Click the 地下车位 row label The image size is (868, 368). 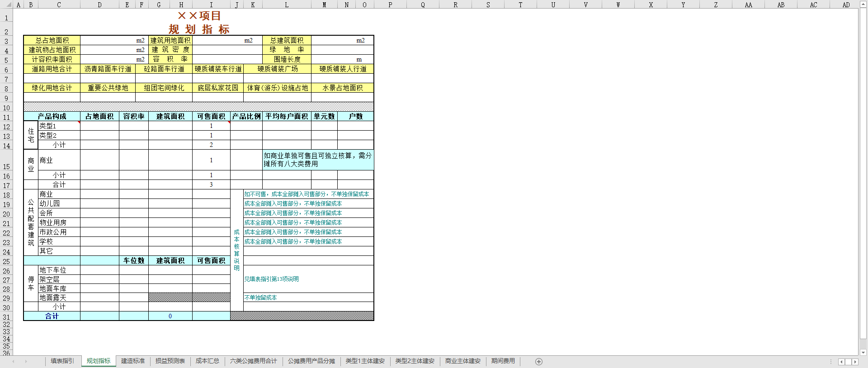point(59,270)
